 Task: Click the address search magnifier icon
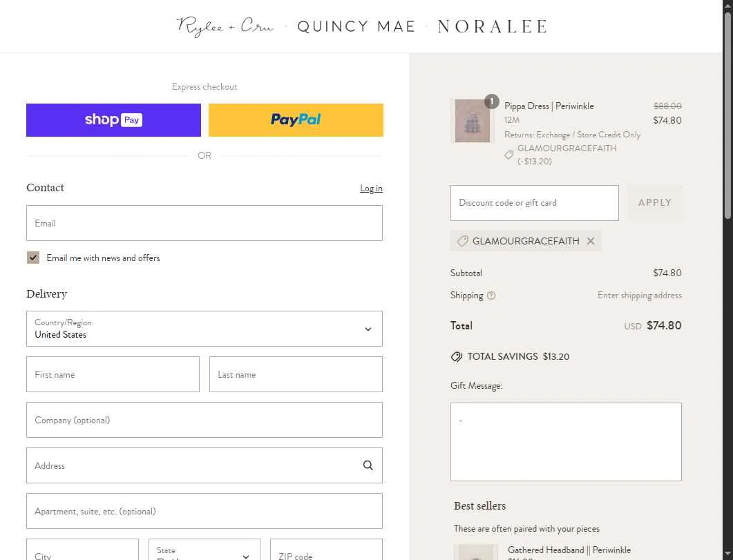[368, 465]
